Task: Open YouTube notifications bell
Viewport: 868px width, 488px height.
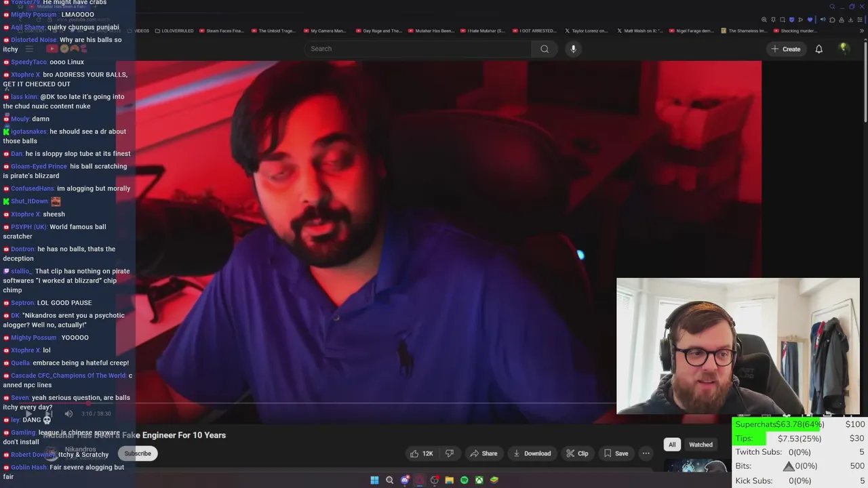Action: click(818, 49)
